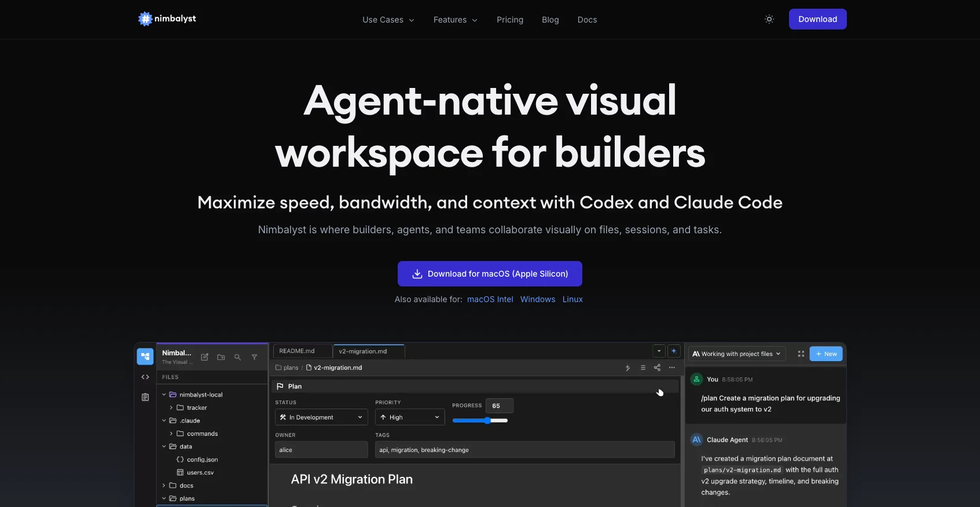The width and height of the screenshot is (980, 507).
Task: Click the search icon in files panel
Action: (x=237, y=357)
